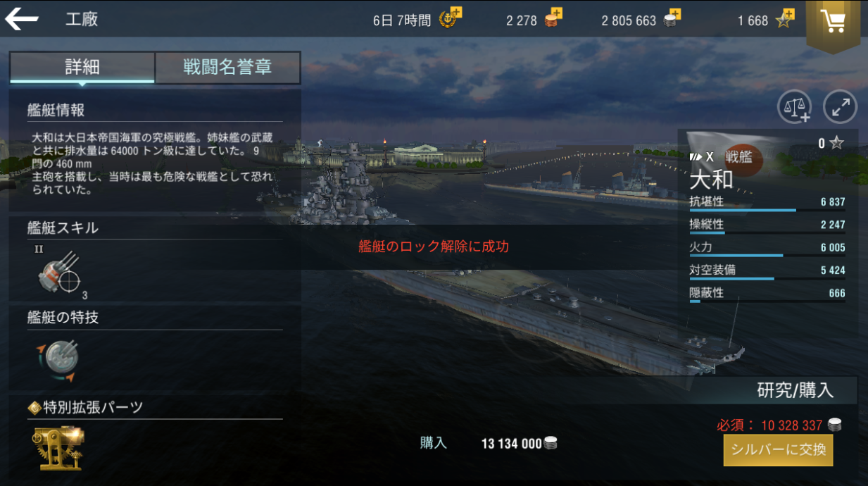This screenshot has height=486, width=868.
Task: Switch to the 戦闘名誉章 tab
Action: coord(227,68)
